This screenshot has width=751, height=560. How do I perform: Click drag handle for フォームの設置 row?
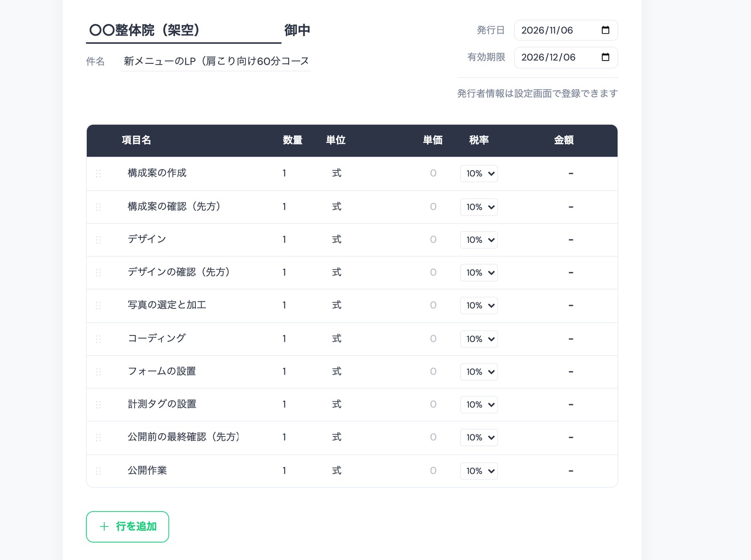(99, 372)
